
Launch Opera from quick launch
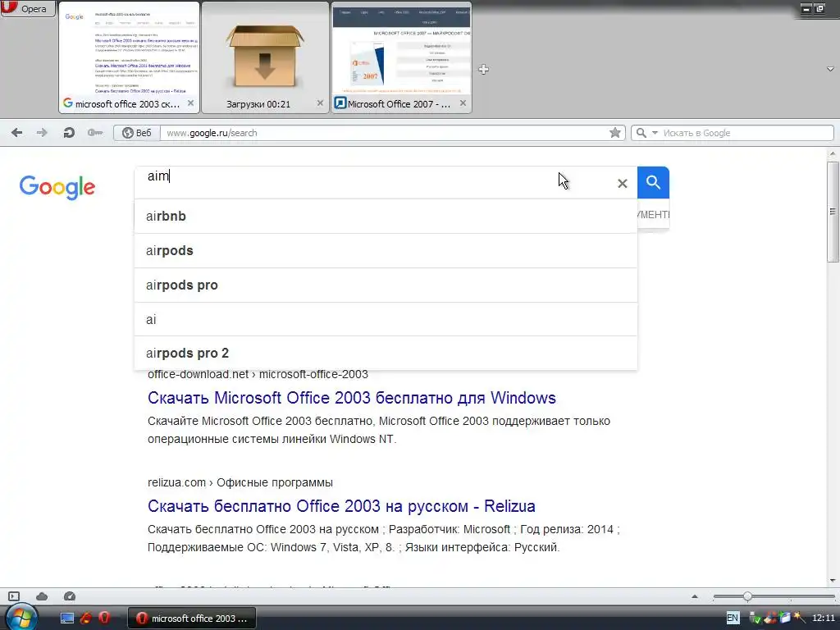click(x=104, y=618)
